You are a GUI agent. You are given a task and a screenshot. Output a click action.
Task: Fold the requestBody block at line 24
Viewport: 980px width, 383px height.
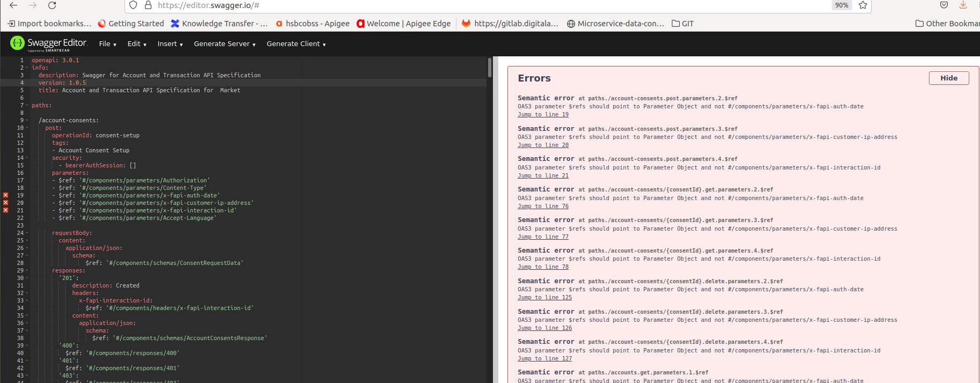pos(27,233)
